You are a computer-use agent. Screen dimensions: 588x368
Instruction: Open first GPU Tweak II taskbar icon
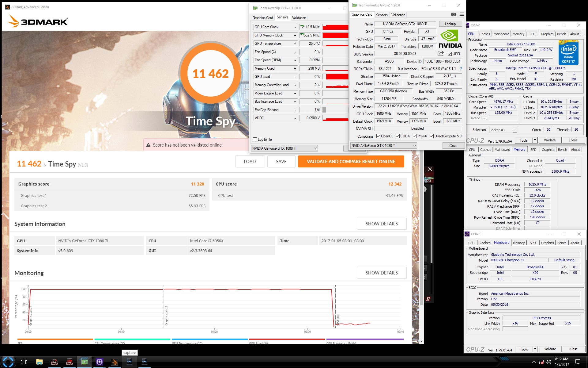[54, 362]
